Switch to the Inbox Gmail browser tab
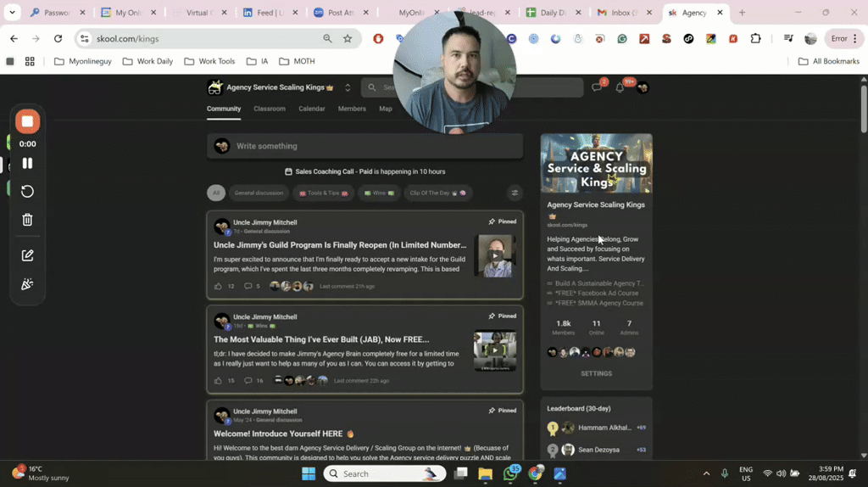This screenshot has width=868, height=487. click(x=621, y=12)
